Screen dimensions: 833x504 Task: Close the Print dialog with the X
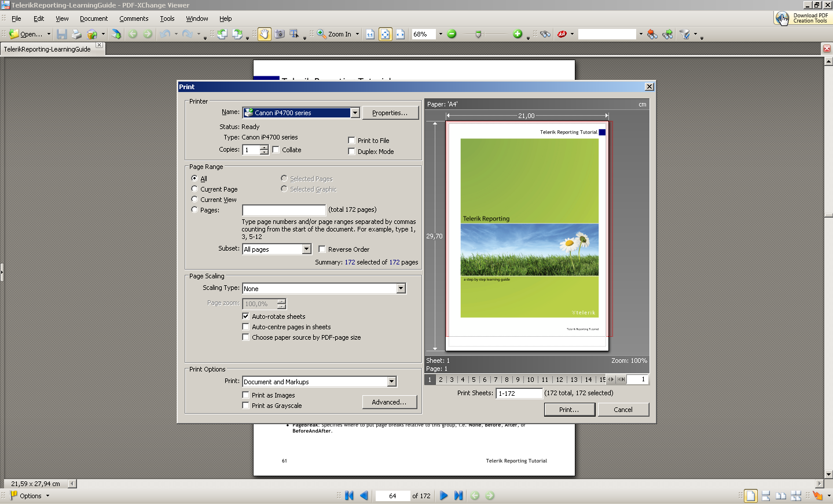click(x=649, y=87)
